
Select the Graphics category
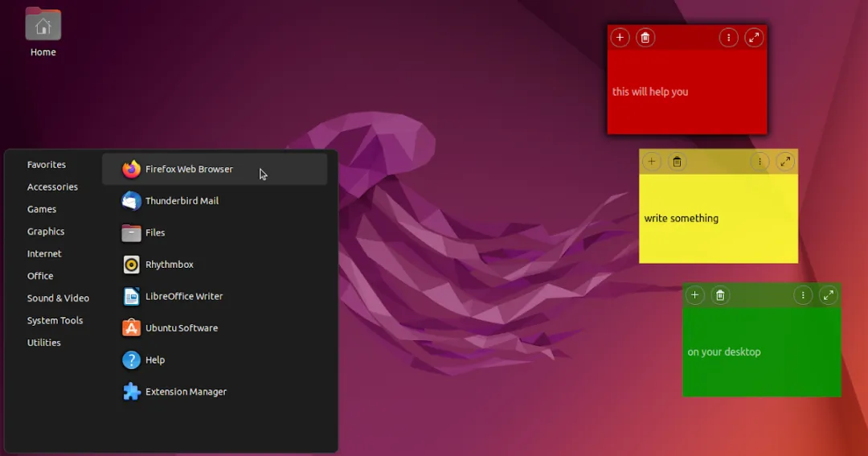point(46,232)
